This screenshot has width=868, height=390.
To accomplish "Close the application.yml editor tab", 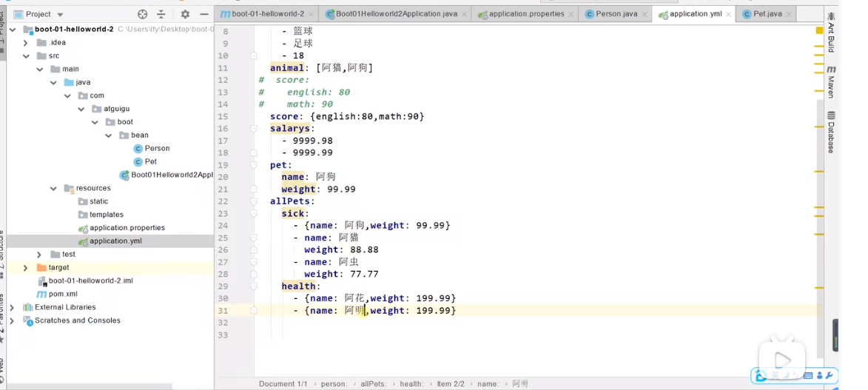I will (728, 14).
